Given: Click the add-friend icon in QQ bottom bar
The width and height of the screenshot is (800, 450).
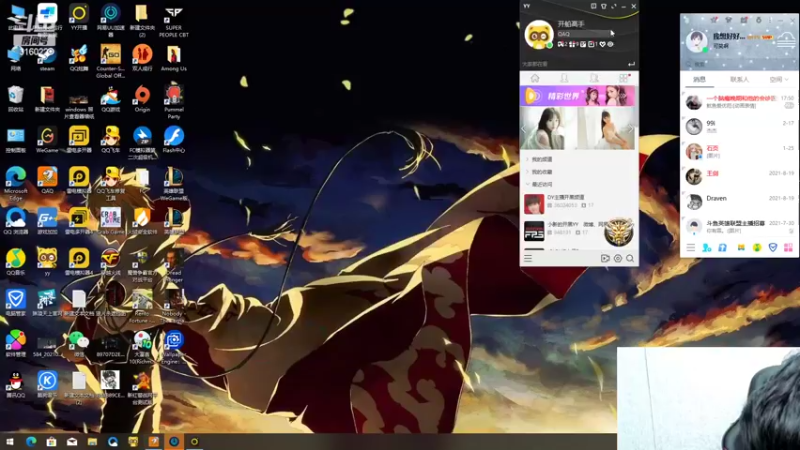Looking at the screenshot, I should click(x=707, y=247).
